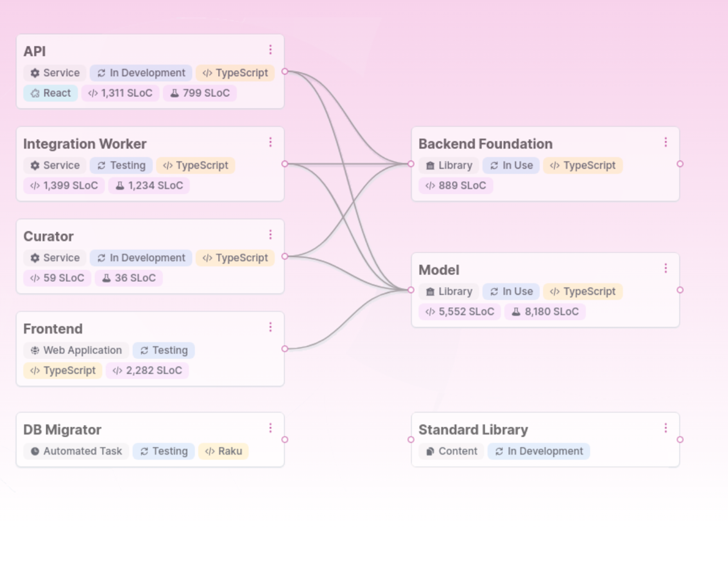
Task: Click the Standard Library card title
Action: coord(473,429)
